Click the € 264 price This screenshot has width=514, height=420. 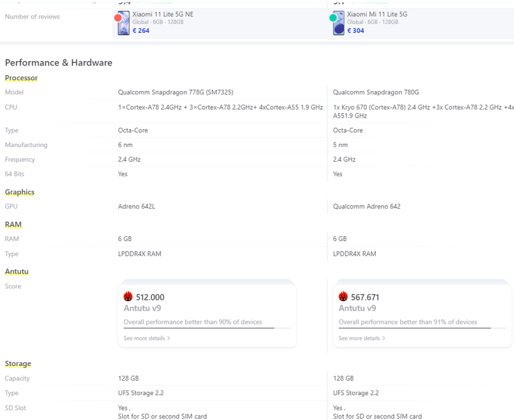[141, 30]
